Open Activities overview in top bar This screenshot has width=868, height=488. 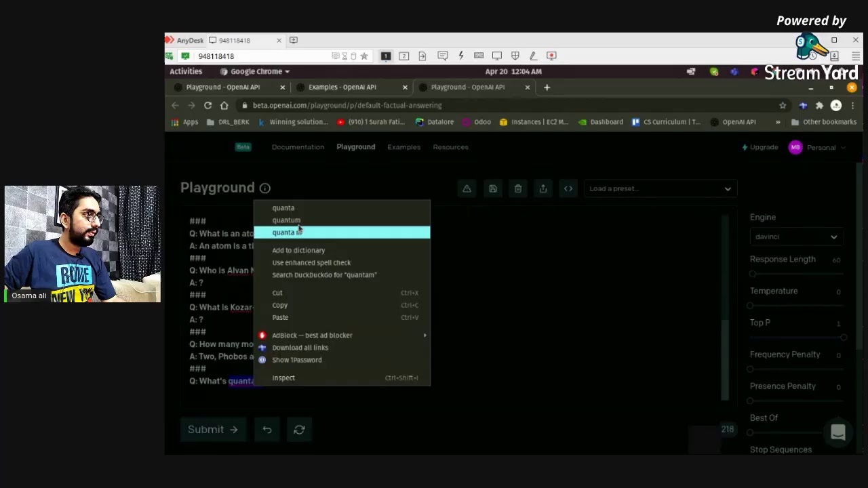tap(186, 71)
